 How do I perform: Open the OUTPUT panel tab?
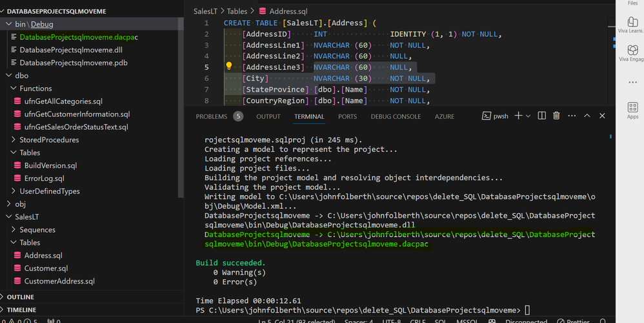tap(268, 117)
